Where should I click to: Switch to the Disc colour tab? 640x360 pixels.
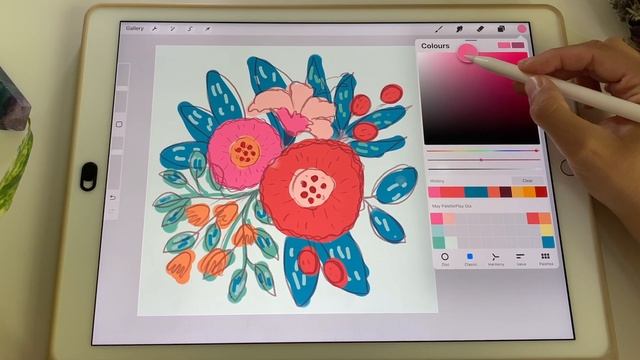click(445, 259)
